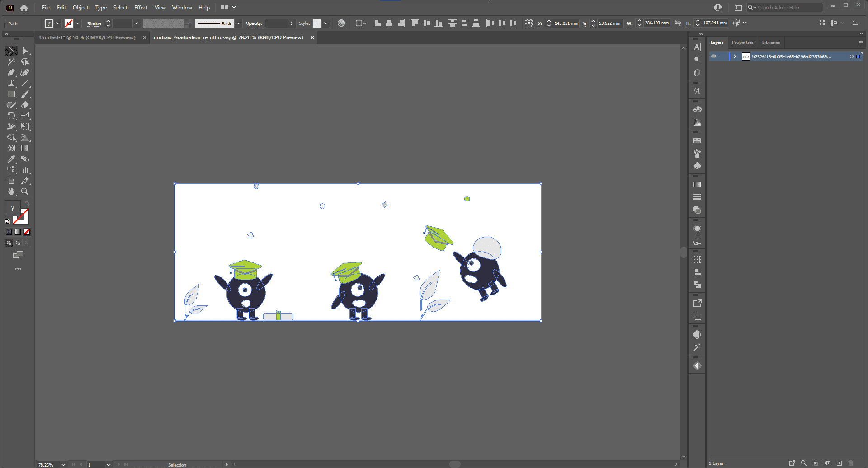Hide the b2526f13 layer with eye icon
Screen dimensions: 868x468
pyautogui.click(x=713, y=56)
